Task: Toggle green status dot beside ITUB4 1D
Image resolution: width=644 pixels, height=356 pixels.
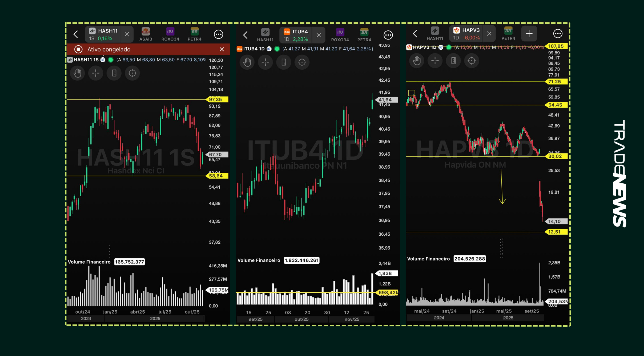Action: point(277,49)
